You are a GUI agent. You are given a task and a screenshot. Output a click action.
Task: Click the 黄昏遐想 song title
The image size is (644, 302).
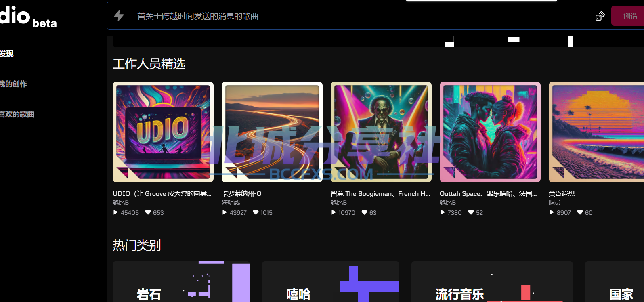[562, 194]
